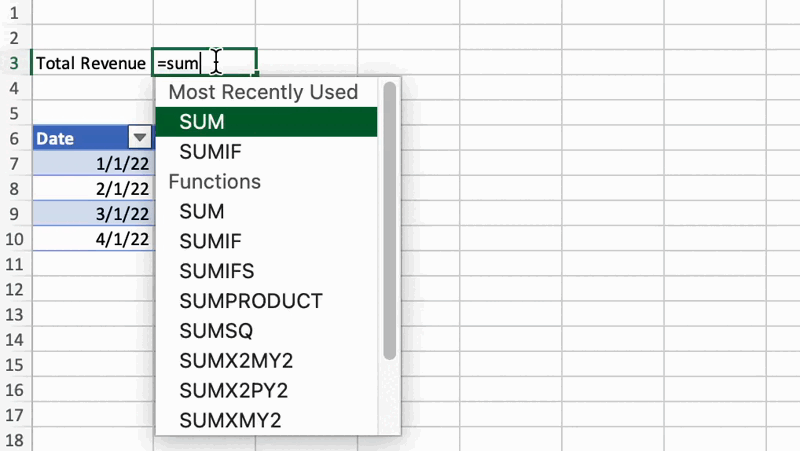Click SUMXMY2 at the list bottom

230,420
